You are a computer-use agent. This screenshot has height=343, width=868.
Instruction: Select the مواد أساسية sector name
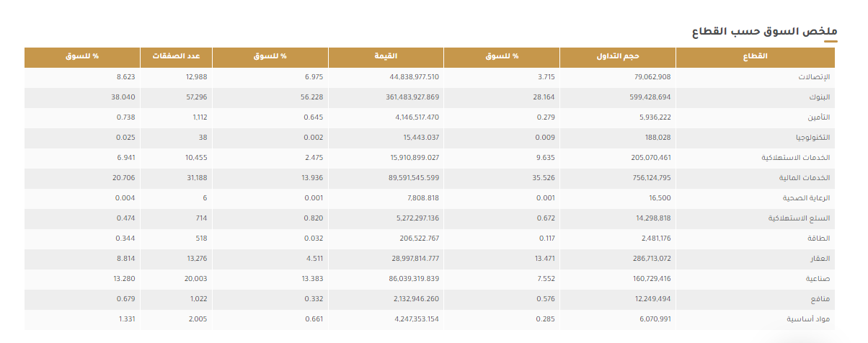pos(812,318)
